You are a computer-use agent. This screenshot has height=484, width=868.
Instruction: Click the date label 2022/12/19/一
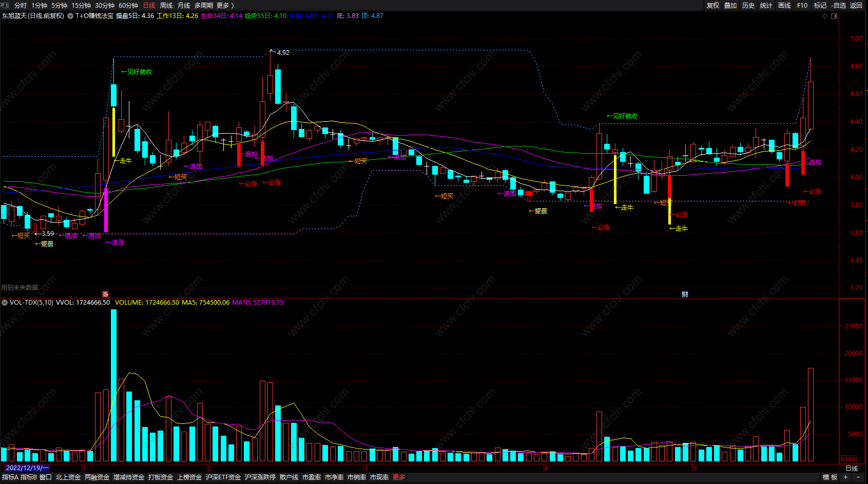tap(27, 468)
